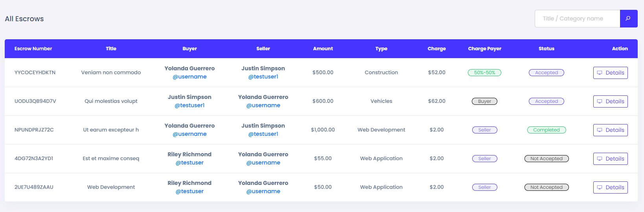Open Details for escrow UODU3QB94D7V
The width and height of the screenshot is (644, 212).
pos(610,101)
